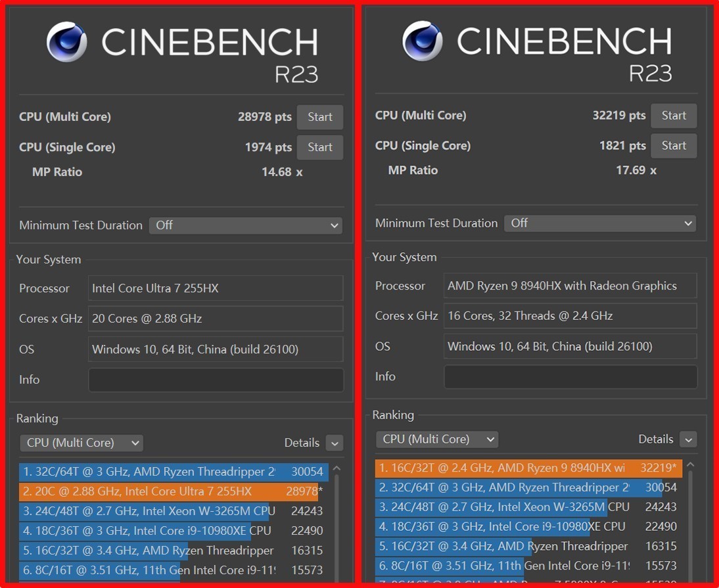Click the 1821 pts single core score
The image size is (719, 588).
[x=622, y=146]
